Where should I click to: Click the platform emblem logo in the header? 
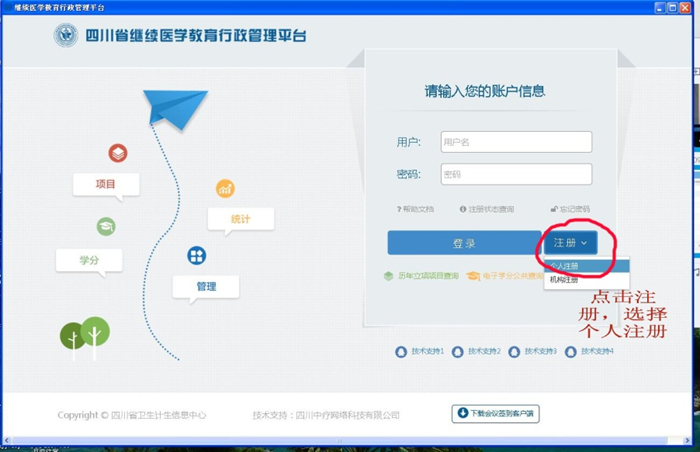(x=66, y=36)
